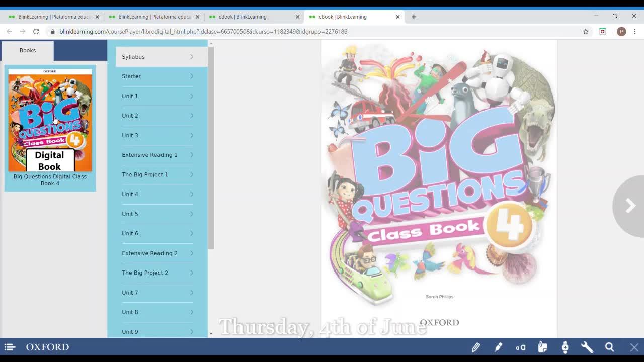Open Unit 6 in the contents list
The image size is (644, 362).
[157, 233]
